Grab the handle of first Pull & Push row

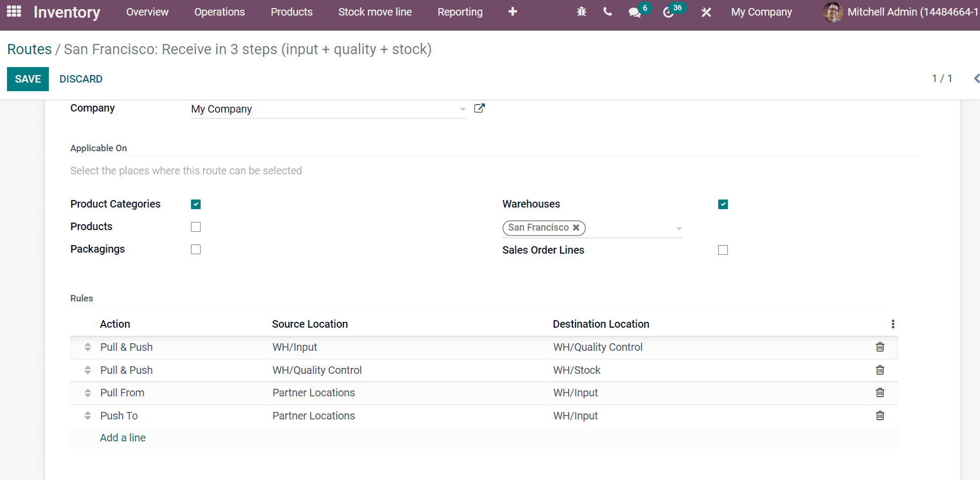point(87,347)
